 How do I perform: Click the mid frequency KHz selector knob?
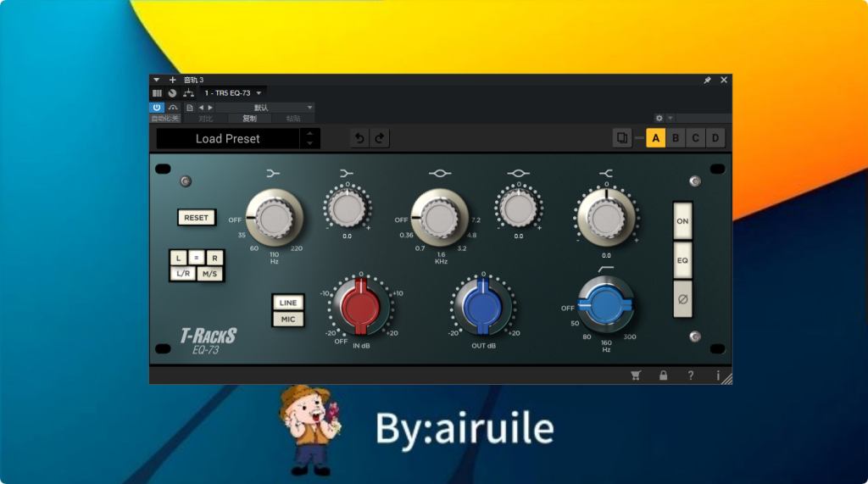point(440,218)
